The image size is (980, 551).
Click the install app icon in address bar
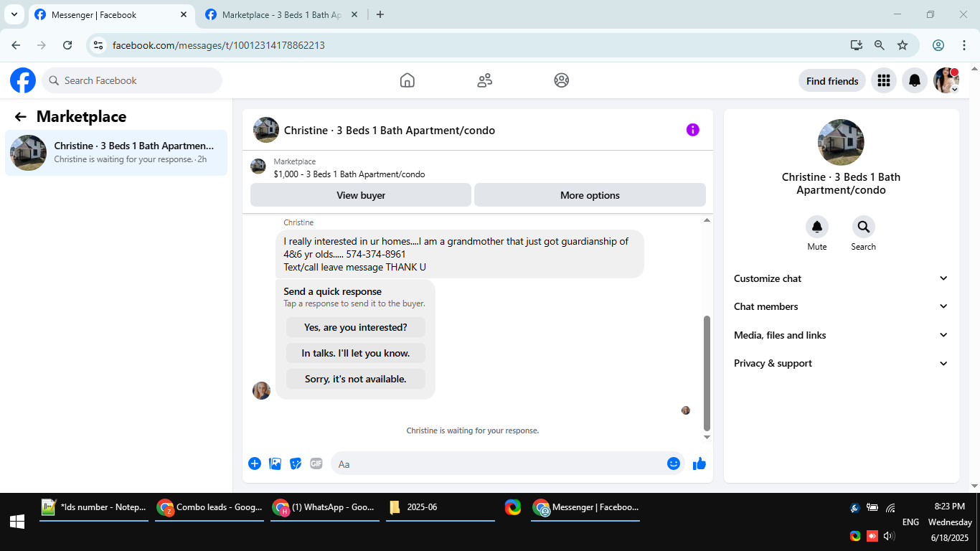point(857,45)
